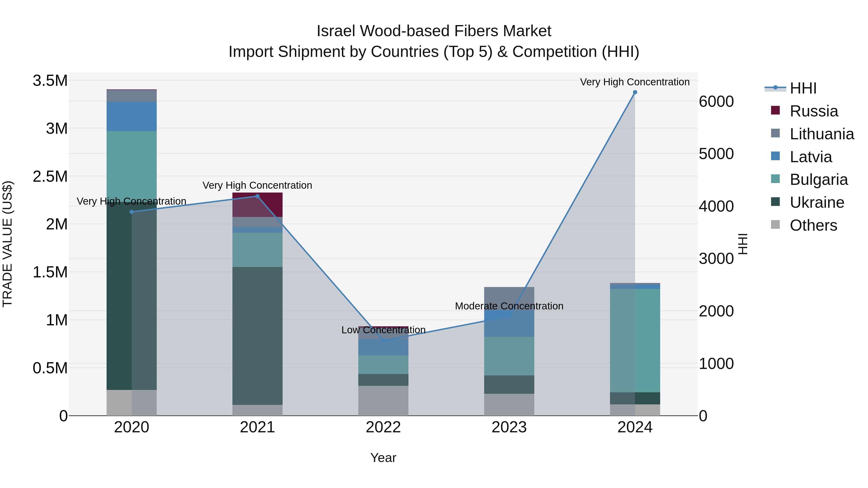Click the Others color swatch in the legend
Viewport: 868px width, 488px height.
tap(775, 225)
